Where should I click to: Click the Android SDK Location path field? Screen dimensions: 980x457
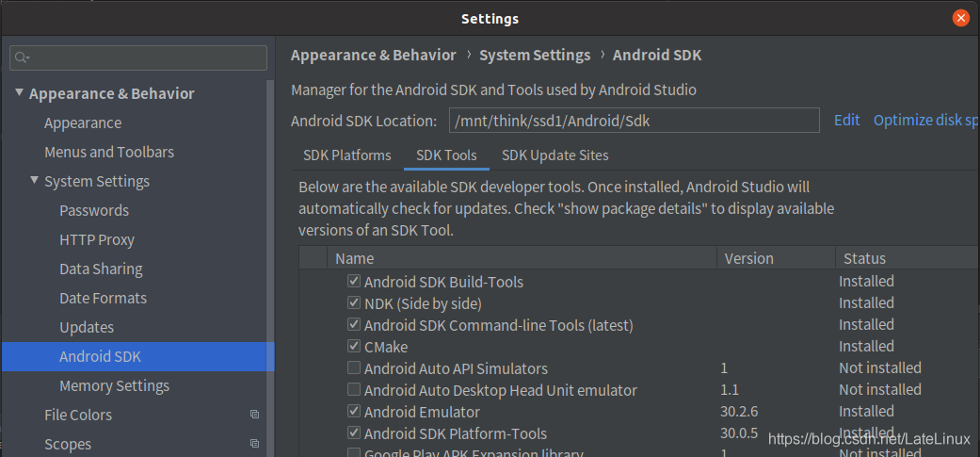633,121
